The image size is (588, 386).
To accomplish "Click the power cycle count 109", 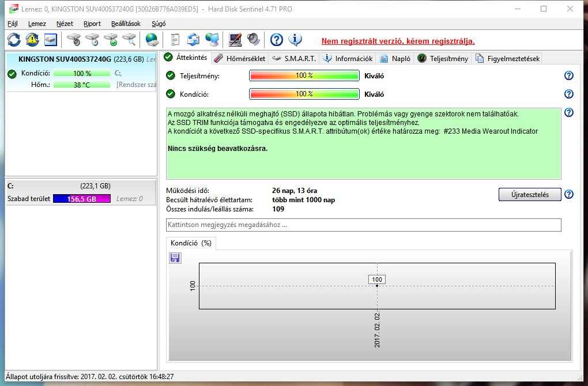I will tap(278, 209).
